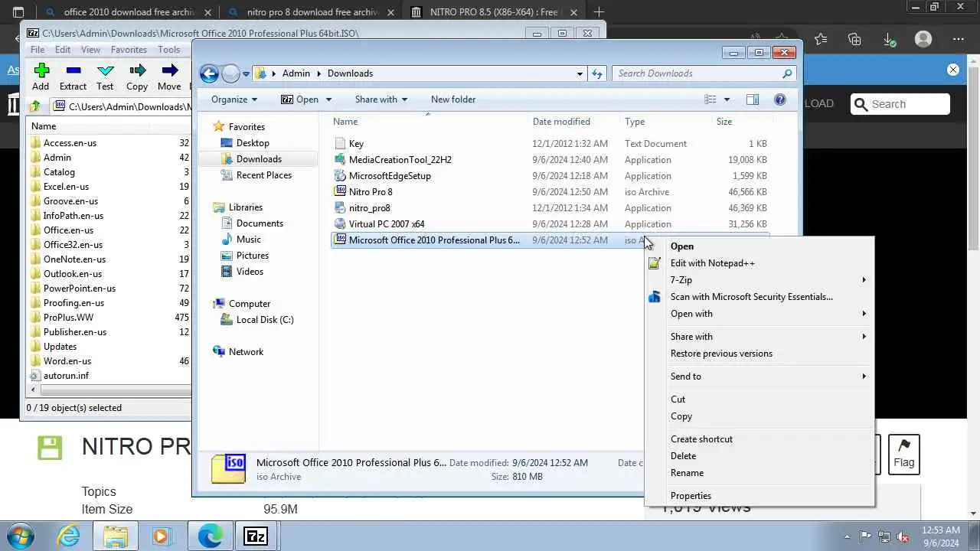This screenshot has height=551, width=980.
Task: Click the Flag button on the webpage
Action: click(x=904, y=454)
